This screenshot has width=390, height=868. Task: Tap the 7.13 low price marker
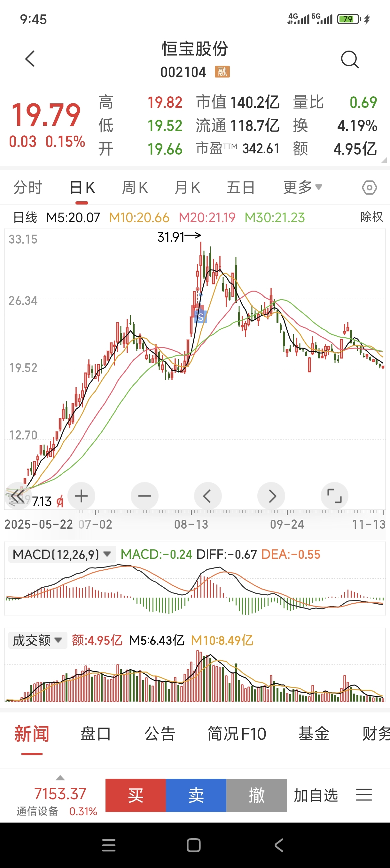point(42,502)
